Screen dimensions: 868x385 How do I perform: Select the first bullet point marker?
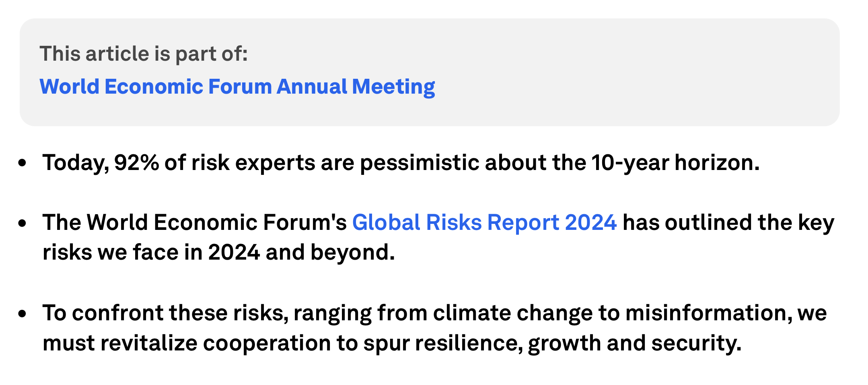[x=23, y=163]
